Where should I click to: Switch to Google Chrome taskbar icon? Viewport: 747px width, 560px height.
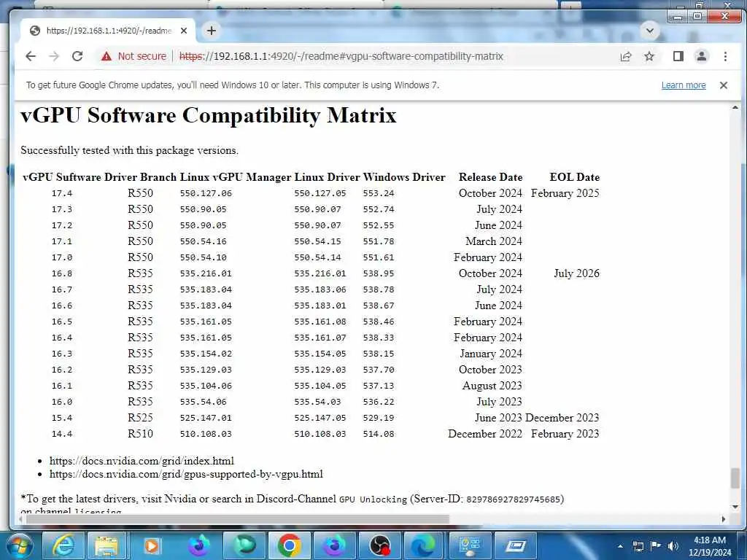(289, 545)
